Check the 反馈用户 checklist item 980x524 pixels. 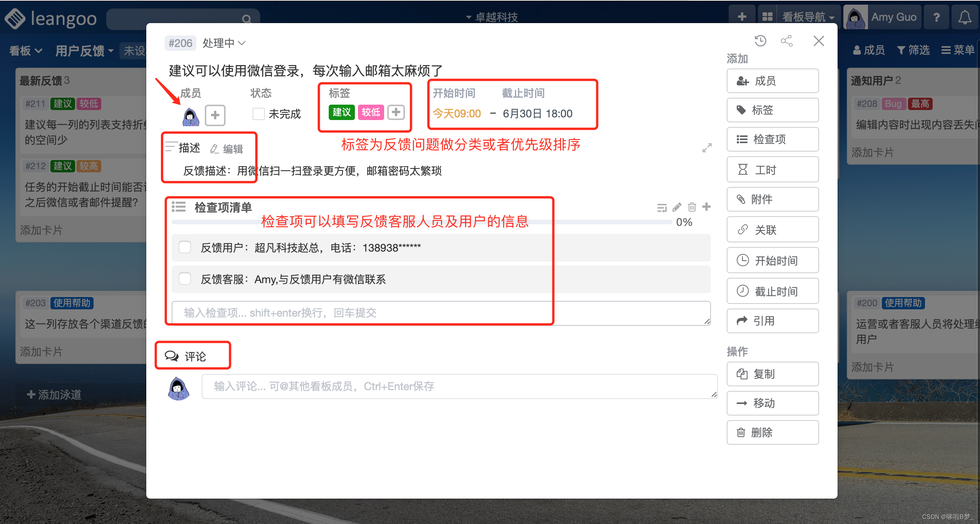click(x=185, y=247)
